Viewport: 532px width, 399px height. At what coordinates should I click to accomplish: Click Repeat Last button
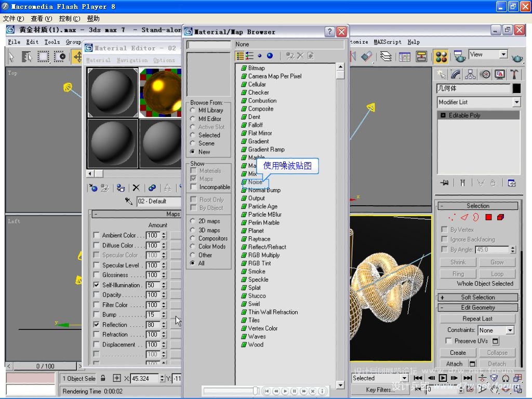tap(477, 318)
